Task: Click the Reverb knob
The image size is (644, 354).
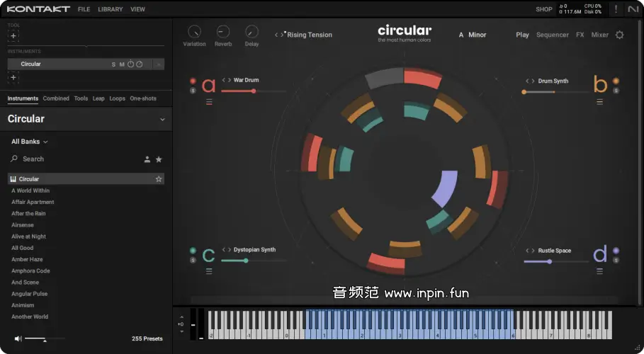Action: pos(223,32)
